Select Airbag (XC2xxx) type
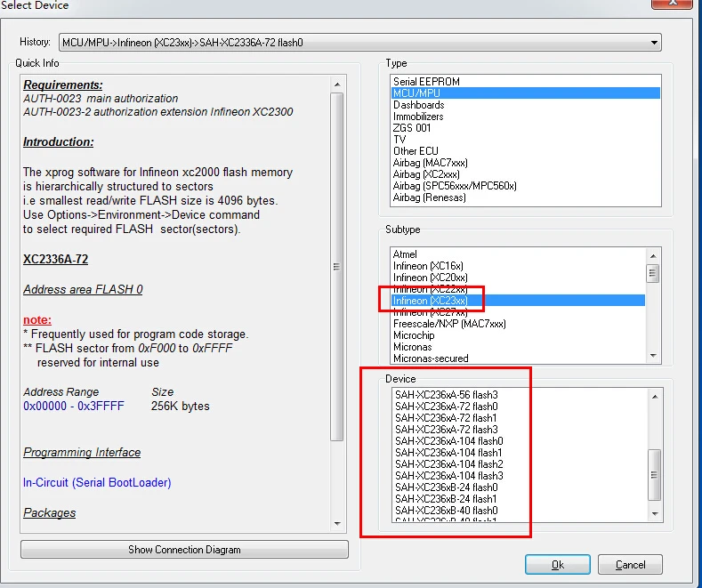The height and width of the screenshot is (588, 702). (x=525, y=174)
